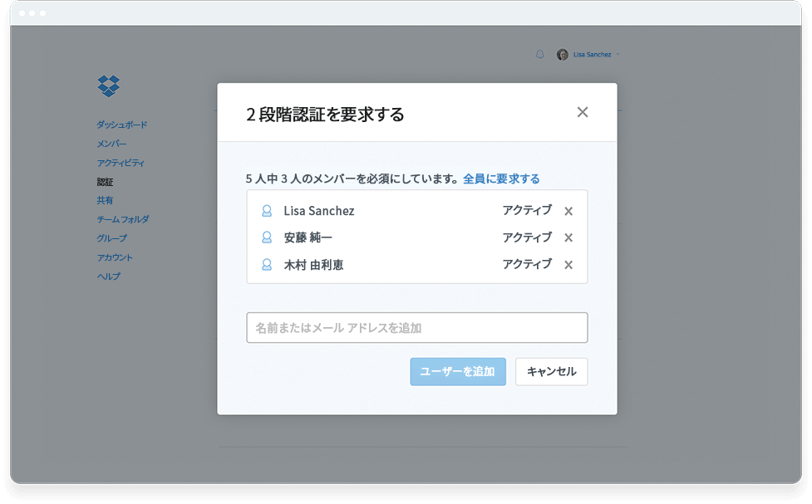The image size is (812, 504).
Task: Click the name or email input field
Action: [x=416, y=327]
